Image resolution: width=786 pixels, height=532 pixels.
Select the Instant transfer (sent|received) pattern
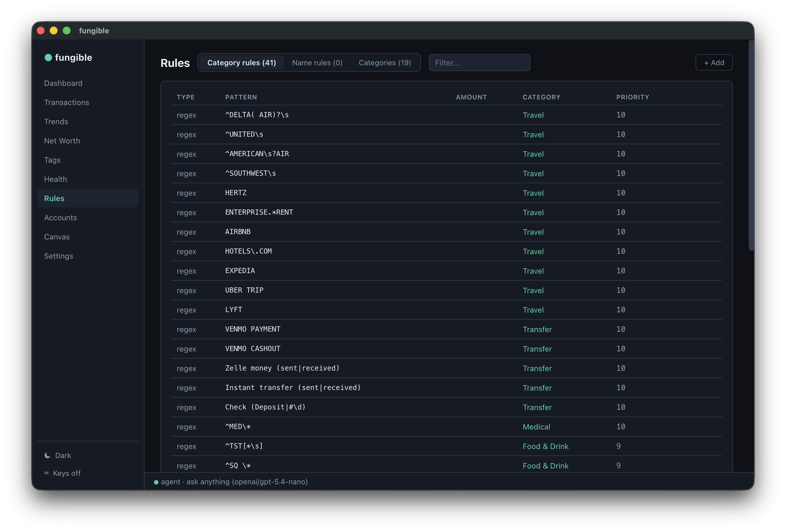[x=293, y=388]
